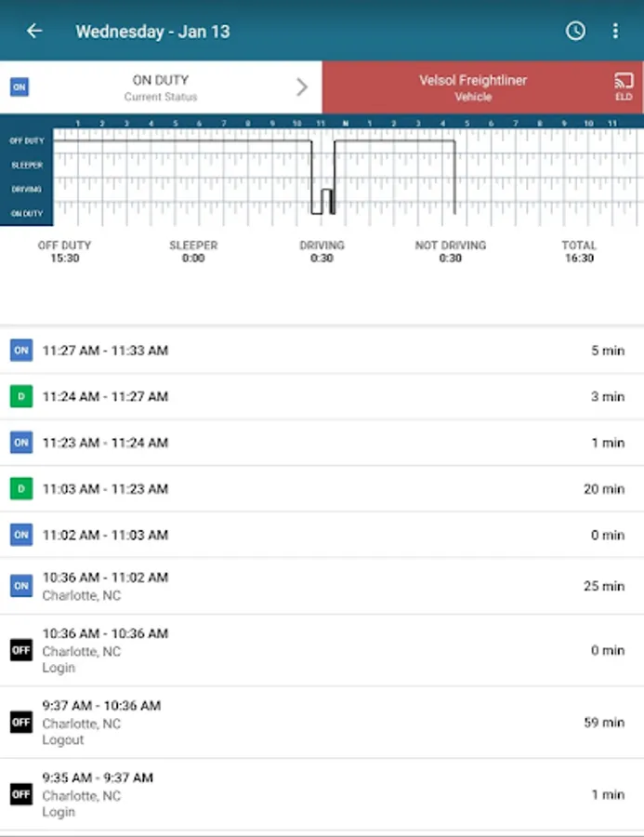
Task: Open log entry 11:27 AM - 11:33 AM
Action: coord(322,351)
